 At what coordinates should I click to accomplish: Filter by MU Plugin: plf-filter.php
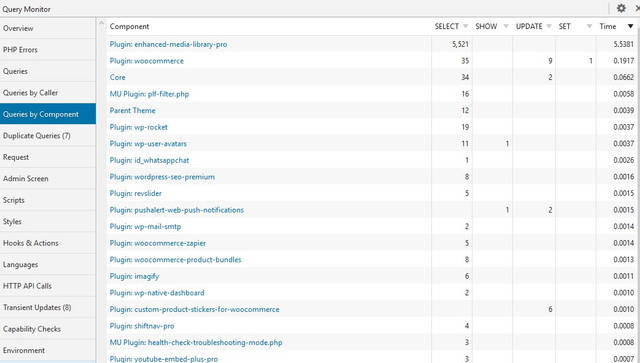click(149, 94)
